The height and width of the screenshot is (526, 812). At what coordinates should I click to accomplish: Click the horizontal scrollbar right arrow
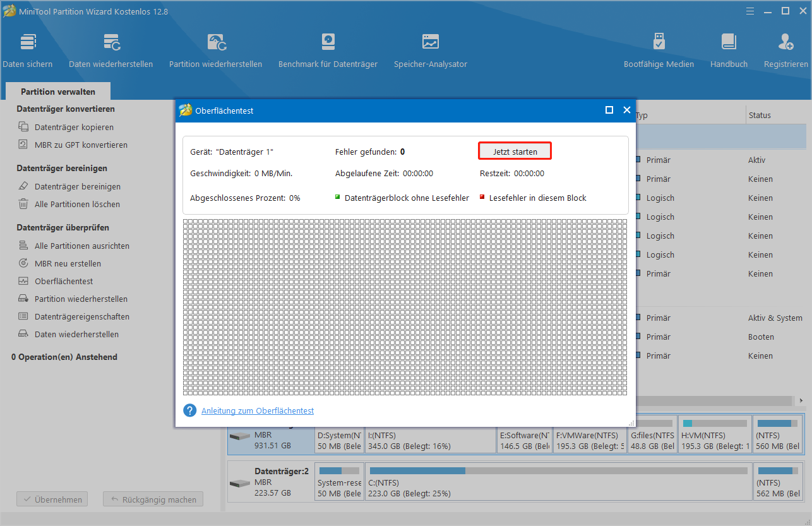(801, 401)
